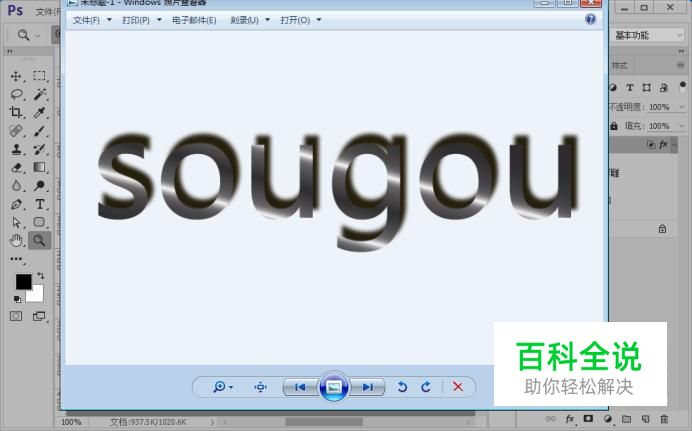Select the Rounded Rectangle shape tool
The height and width of the screenshot is (431, 692).
point(39,222)
